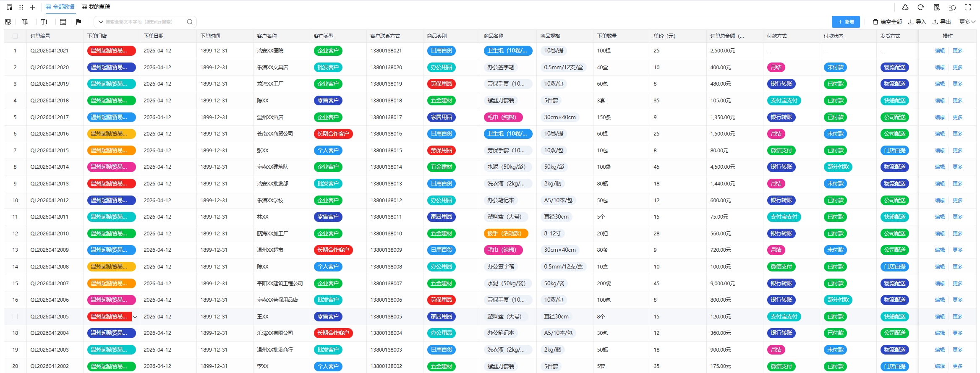
Task: Click the blue 新增 button
Action: [x=845, y=22]
